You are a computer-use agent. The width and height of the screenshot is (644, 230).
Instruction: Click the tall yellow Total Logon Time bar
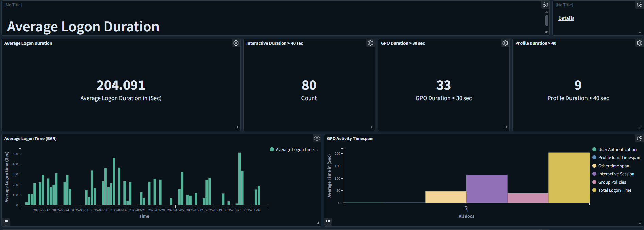coord(568,178)
